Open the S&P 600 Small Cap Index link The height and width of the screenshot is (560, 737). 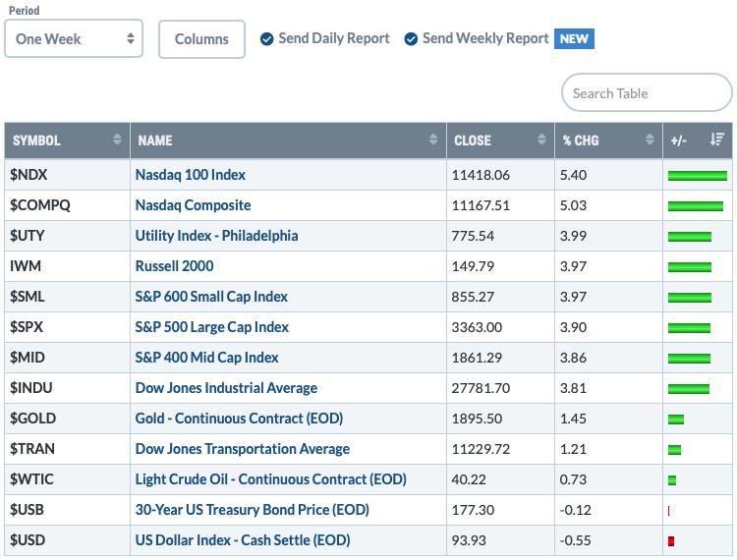211,297
